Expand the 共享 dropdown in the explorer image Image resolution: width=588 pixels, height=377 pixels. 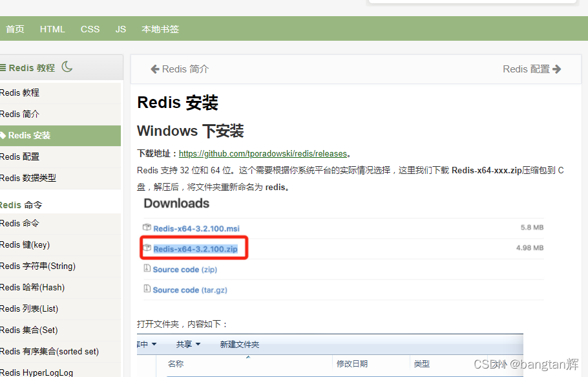click(188, 344)
